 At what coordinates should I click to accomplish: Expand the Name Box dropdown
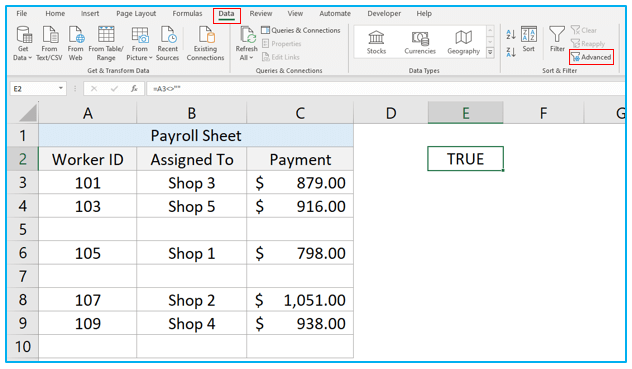[60, 88]
